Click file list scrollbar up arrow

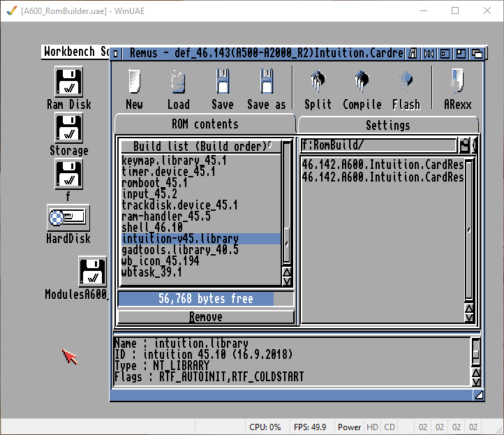[469, 309]
